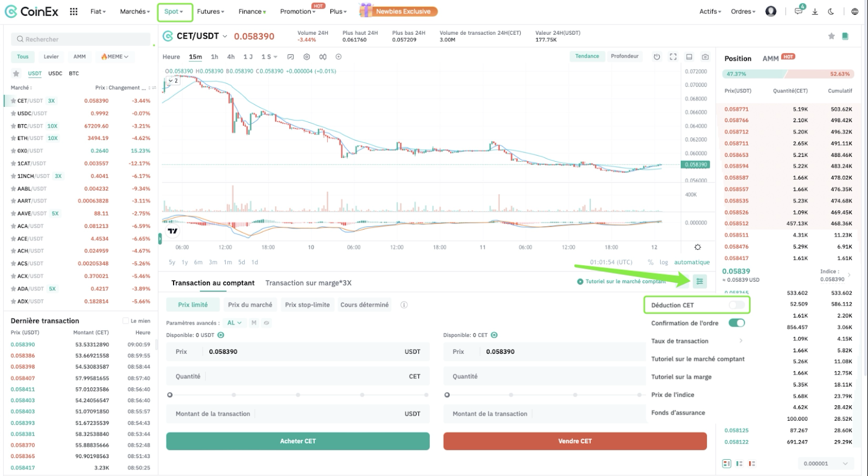Open chart type selector icon
868x476 pixels.
(290, 57)
